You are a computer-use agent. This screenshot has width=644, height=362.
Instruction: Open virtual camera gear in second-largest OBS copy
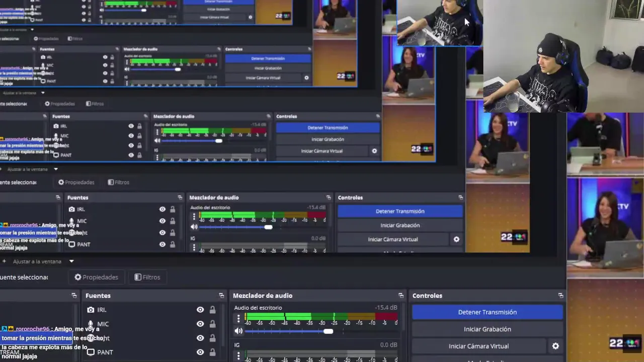coord(456,239)
